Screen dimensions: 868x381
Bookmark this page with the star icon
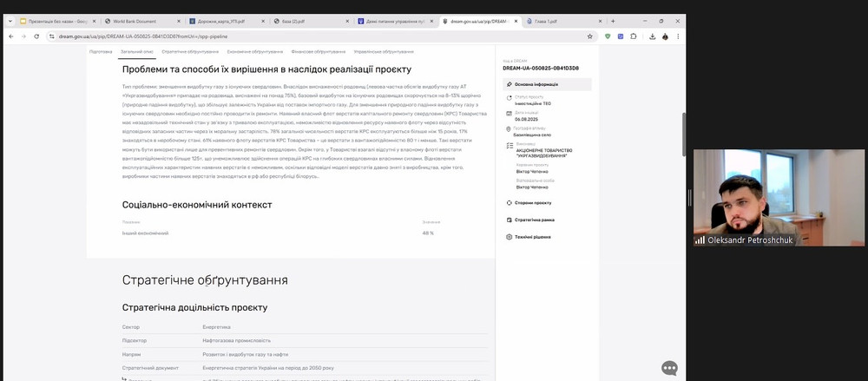point(590,36)
